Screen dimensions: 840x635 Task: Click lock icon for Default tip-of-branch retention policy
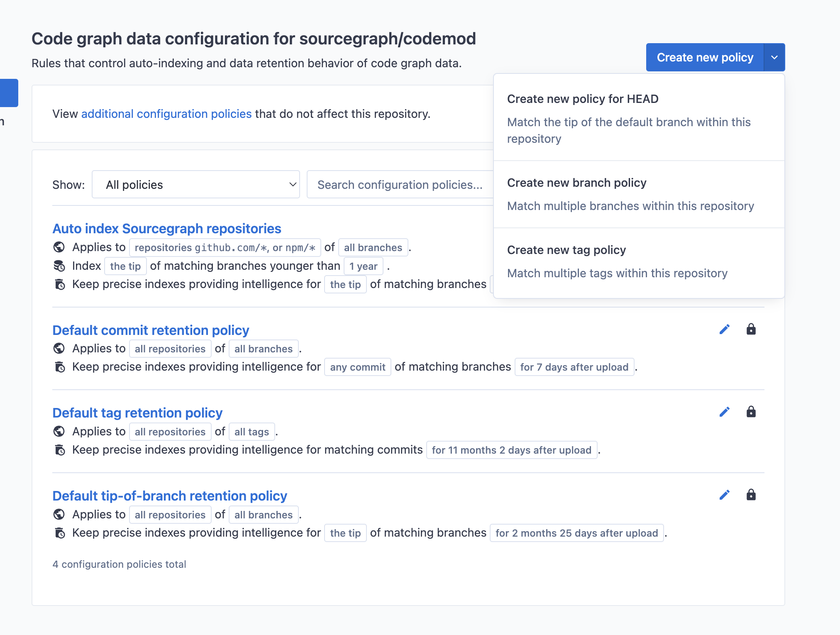point(751,495)
